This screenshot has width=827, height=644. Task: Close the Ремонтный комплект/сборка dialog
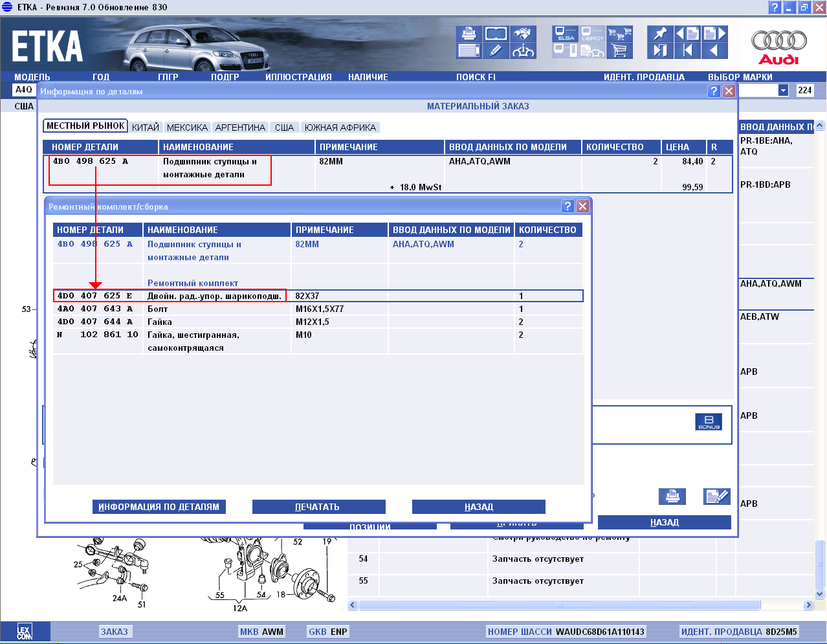tap(582, 206)
